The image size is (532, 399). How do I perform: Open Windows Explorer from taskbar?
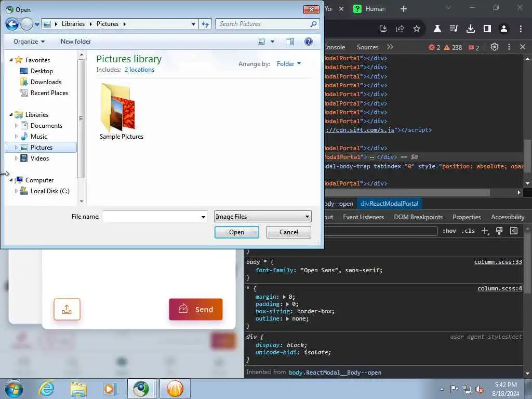pyautogui.click(x=78, y=389)
